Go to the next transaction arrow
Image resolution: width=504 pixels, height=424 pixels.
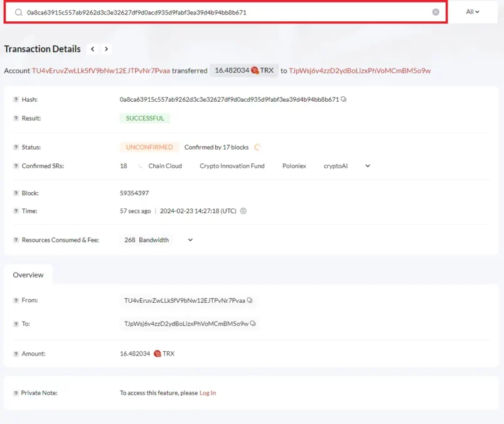click(107, 49)
